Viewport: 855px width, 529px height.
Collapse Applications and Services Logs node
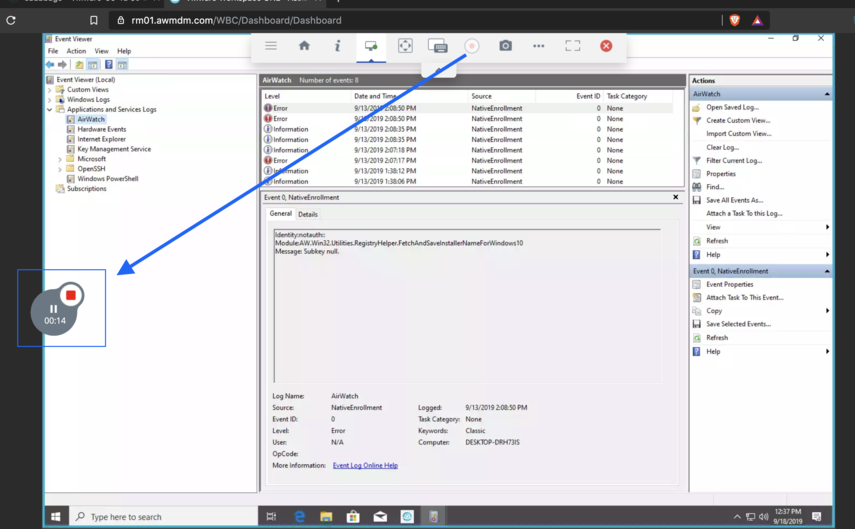point(50,110)
